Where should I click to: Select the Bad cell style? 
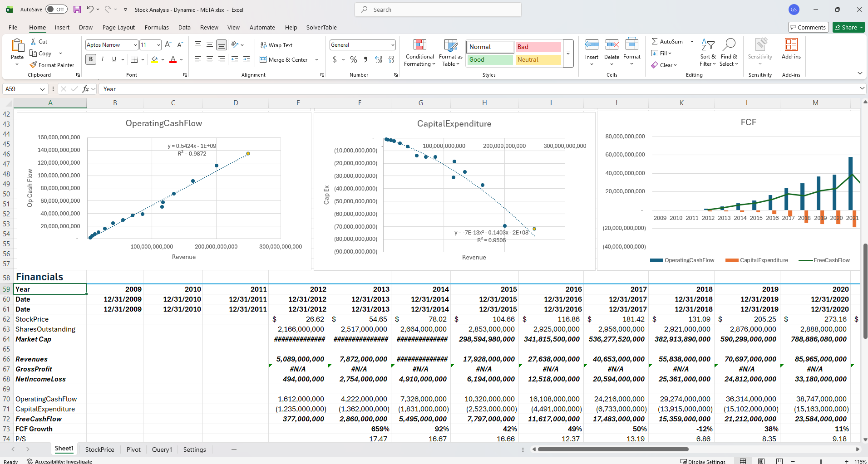tap(538, 47)
